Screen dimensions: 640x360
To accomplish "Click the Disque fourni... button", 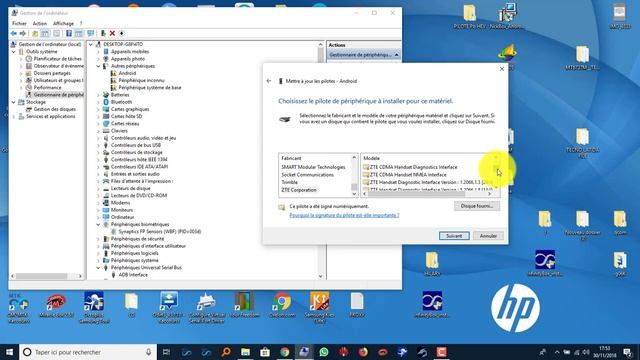I will click(x=477, y=206).
